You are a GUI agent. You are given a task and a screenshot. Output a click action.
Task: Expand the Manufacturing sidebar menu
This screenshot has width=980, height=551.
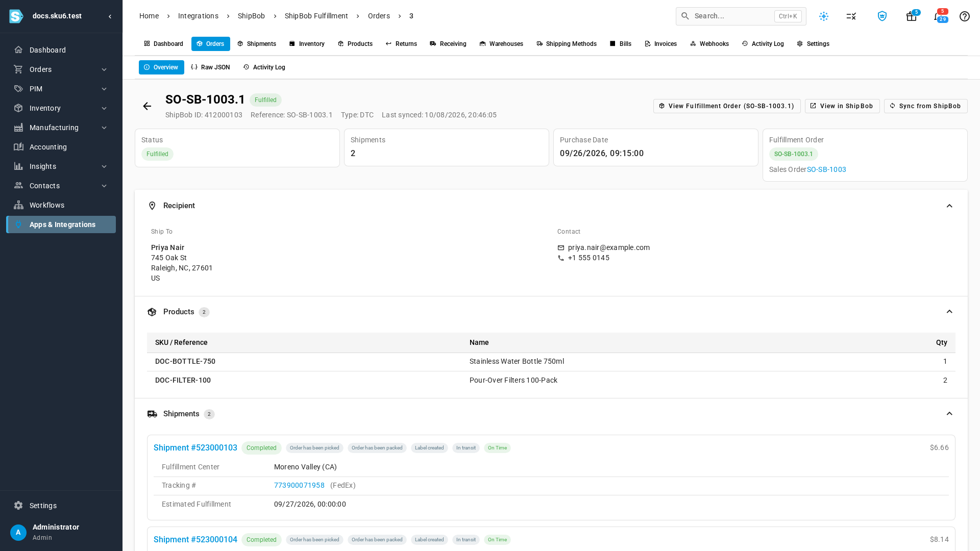click(x=61, y=128)
